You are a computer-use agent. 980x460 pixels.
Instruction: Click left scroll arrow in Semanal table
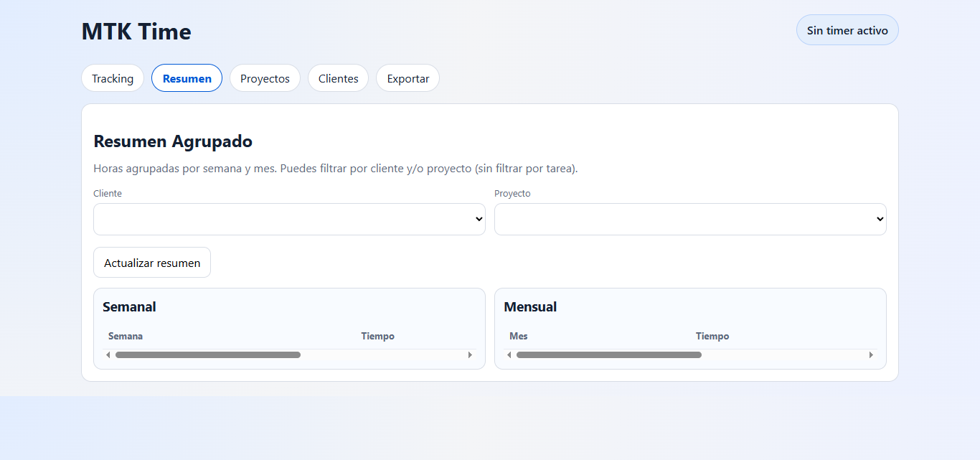tap(108, 355)
